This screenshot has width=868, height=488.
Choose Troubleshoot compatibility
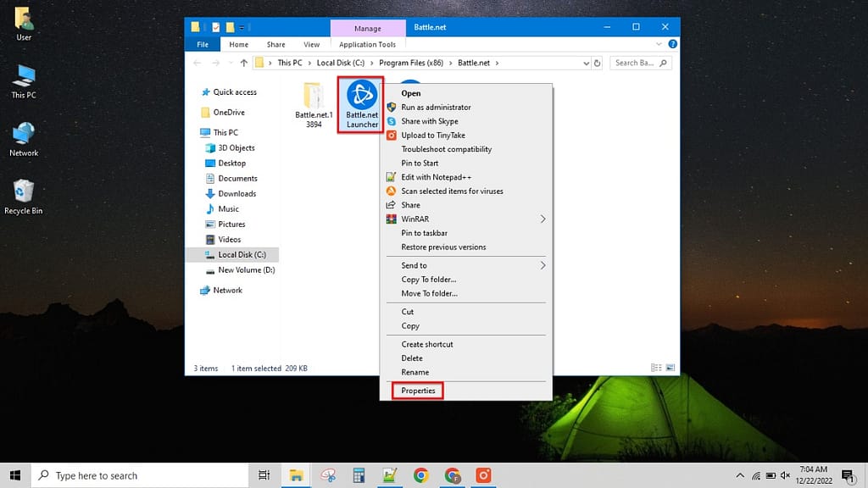[x=446, y=149]
